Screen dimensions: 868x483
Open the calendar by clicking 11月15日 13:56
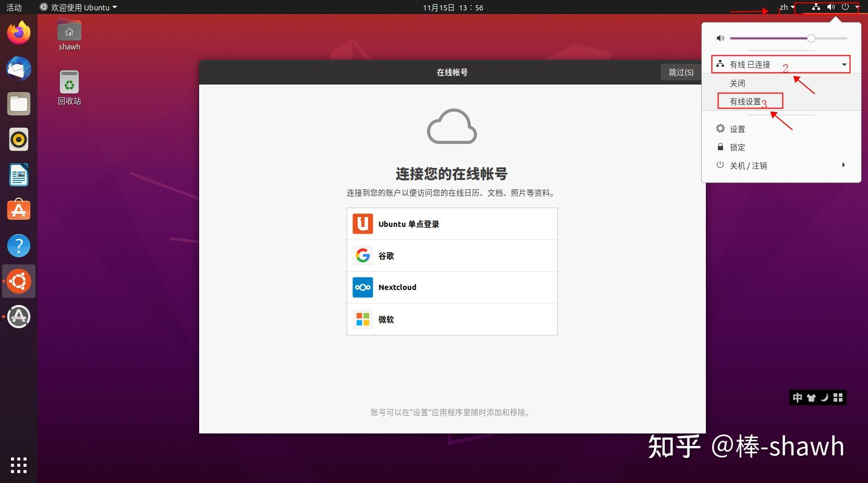click(451, 7)
